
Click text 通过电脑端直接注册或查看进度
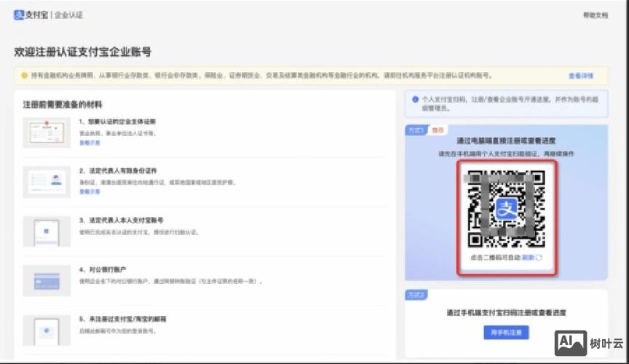506,141
